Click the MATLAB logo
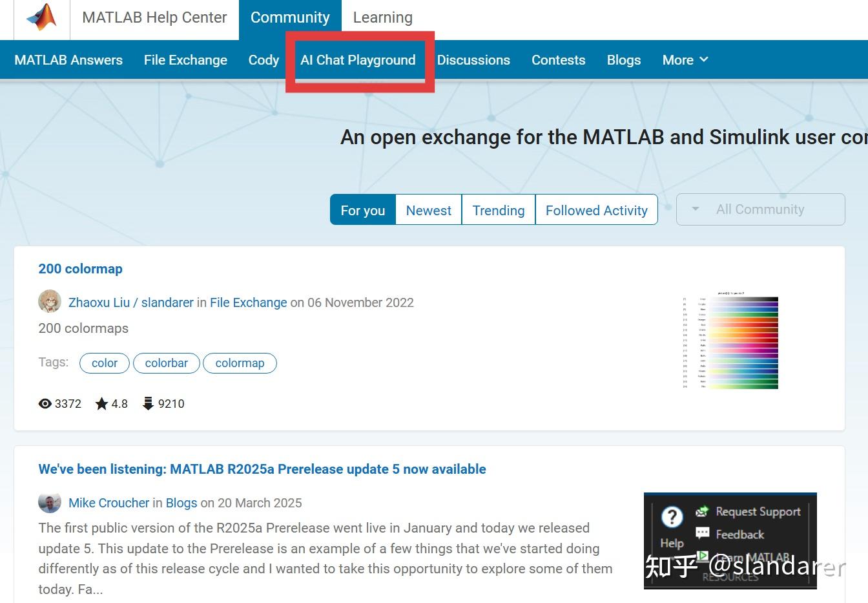Screen dimensions: 868x603 click(41, 17)
